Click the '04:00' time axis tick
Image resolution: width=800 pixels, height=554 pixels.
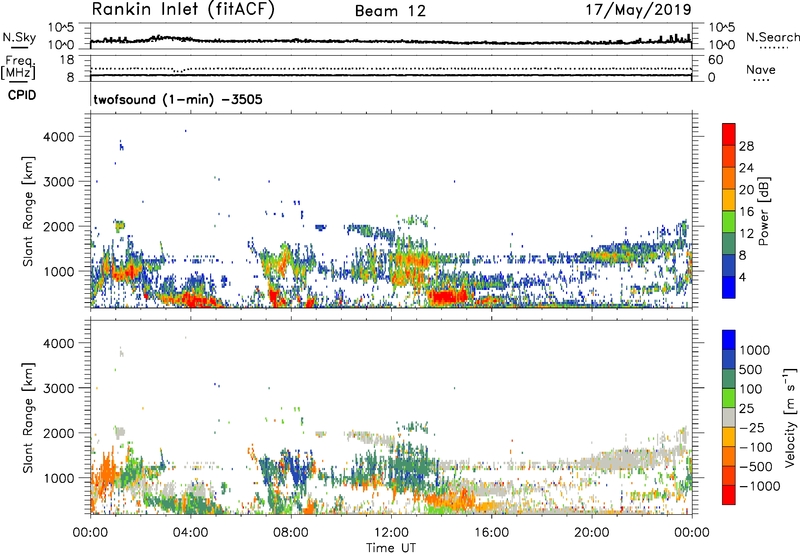pos(190,533)
